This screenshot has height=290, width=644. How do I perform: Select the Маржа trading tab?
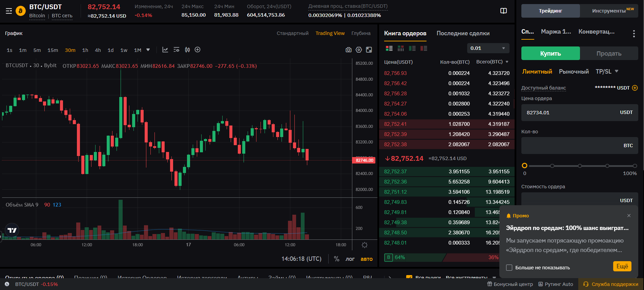(x=556, y=32)
